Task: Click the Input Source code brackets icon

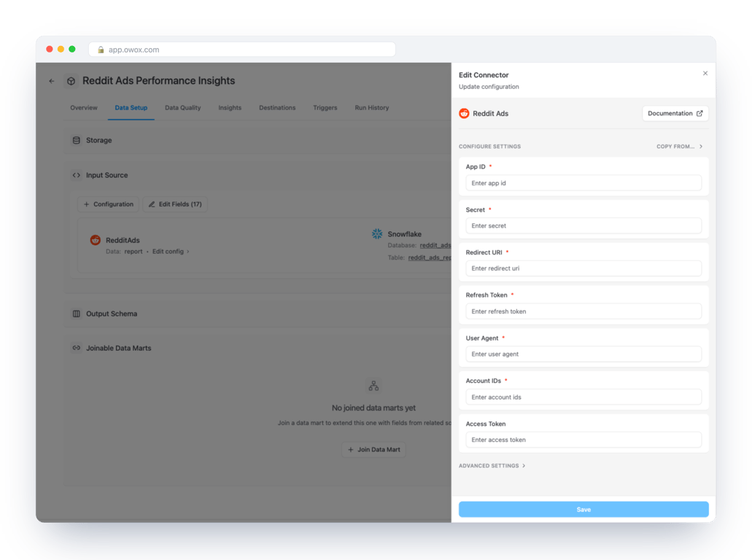Action: pos(77,175)
